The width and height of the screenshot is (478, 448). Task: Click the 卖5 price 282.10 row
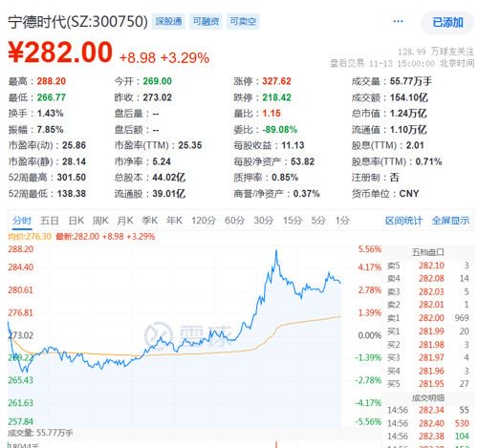point(428,266)
